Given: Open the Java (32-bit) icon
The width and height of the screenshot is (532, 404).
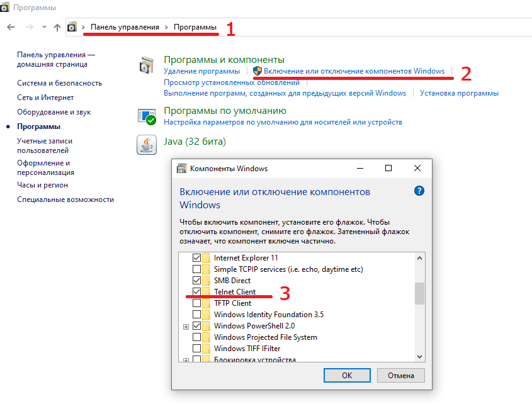Looking at the screenshot, I should [x=147, y=145].
